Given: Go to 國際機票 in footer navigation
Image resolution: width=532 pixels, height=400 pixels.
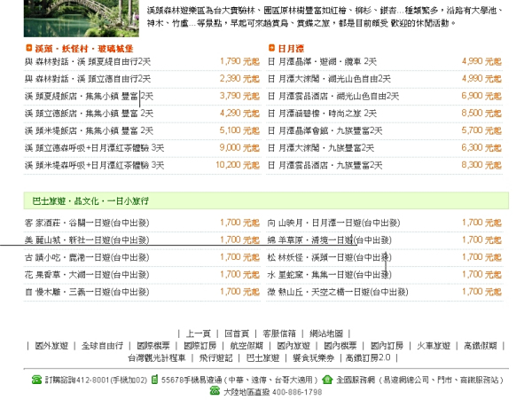Looking at the screenshot, I should coord(153,346).
